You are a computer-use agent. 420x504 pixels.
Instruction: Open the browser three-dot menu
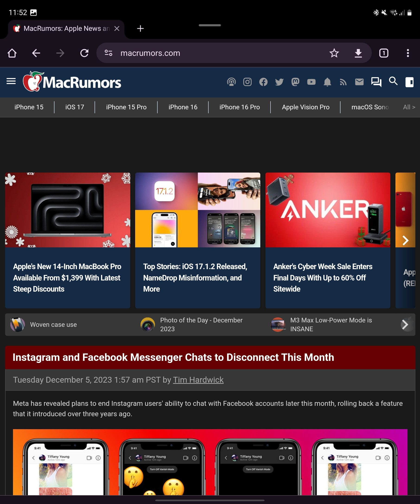tap(408, 53)
